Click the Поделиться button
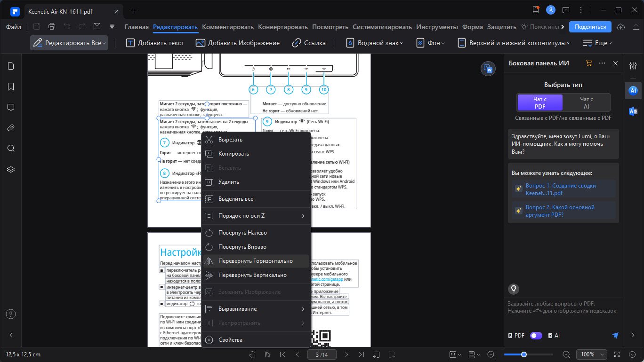The image size is (644, 362). click(590, 27)
